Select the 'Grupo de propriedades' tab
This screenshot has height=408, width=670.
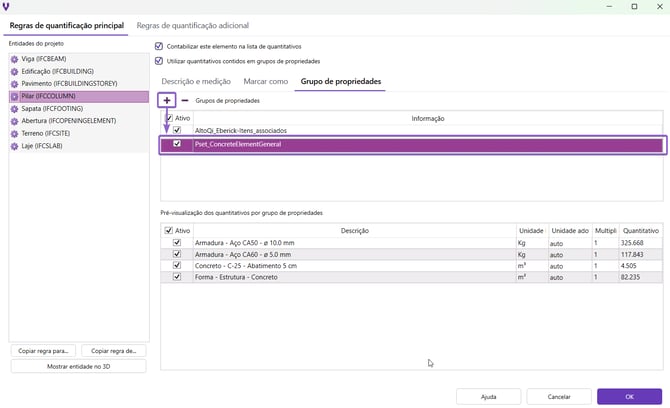pos(341,81)
